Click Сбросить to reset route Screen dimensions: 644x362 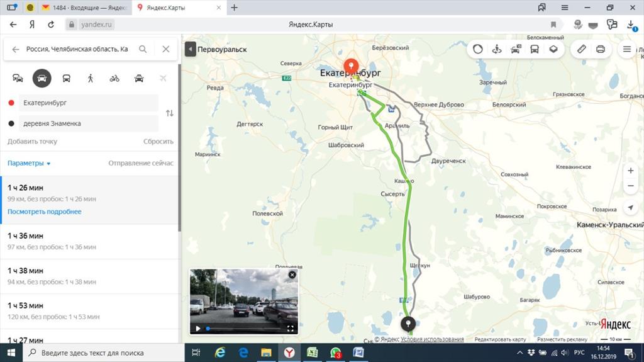(158, 142)
